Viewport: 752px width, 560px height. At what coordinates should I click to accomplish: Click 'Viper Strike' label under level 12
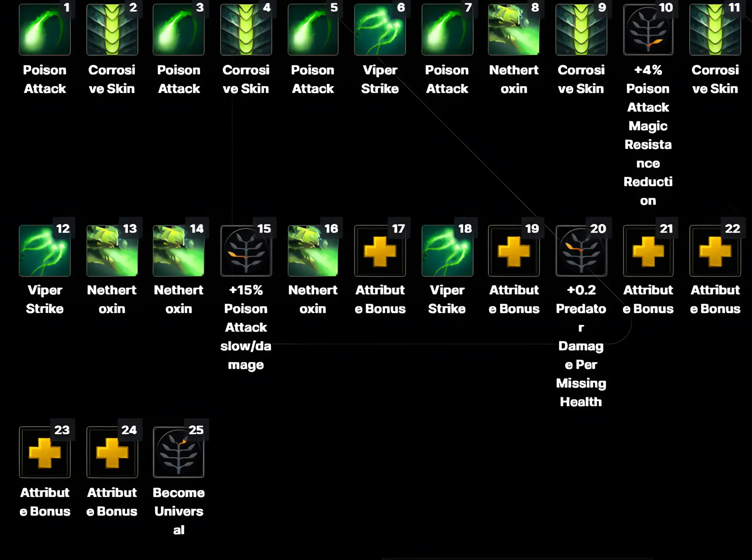[x=45, y=299]
